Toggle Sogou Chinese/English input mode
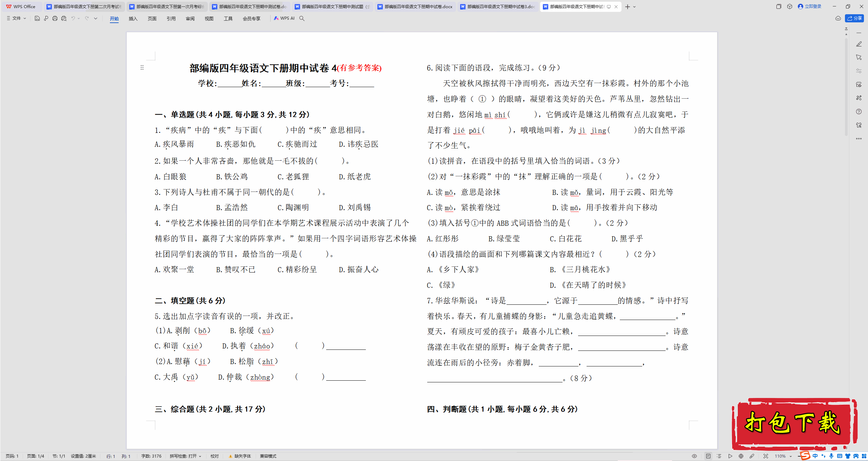Screen dimensions: 868x461 pyautogui.click(x=815, y=456)
